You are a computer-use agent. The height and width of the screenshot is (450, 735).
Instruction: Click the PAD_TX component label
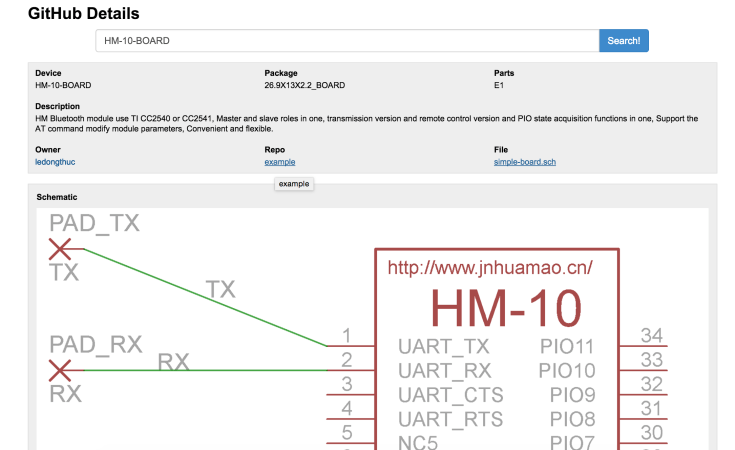[94, 223]
